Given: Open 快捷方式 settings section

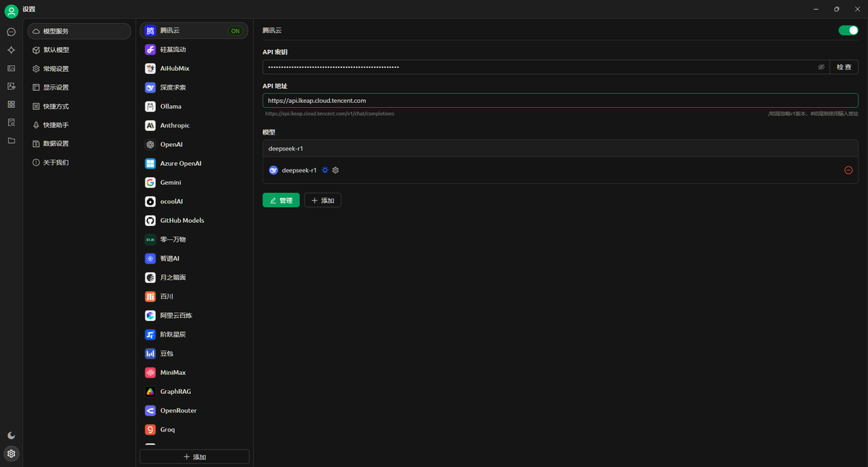Looking at the screenshot, I should [x=80, y=106].
